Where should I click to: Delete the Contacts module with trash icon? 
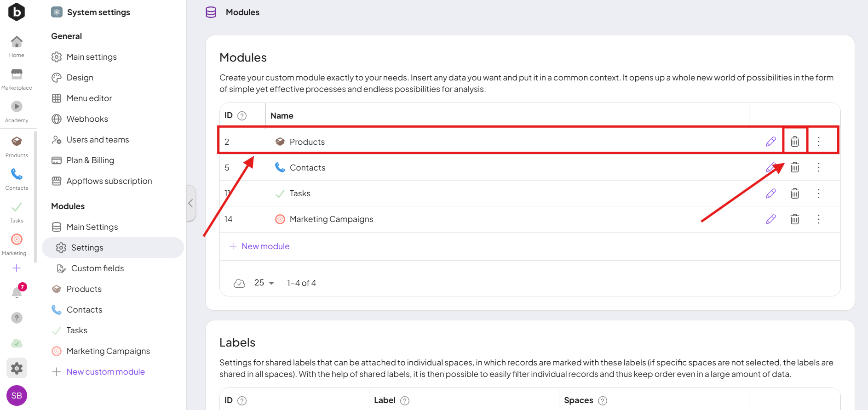(x=794, y=167)
